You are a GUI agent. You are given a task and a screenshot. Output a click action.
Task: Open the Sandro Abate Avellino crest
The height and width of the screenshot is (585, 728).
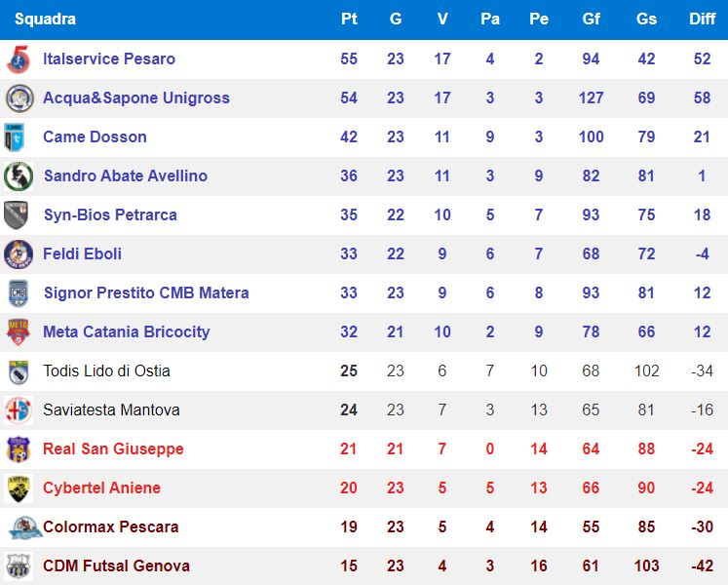click(x=19, y=176)
